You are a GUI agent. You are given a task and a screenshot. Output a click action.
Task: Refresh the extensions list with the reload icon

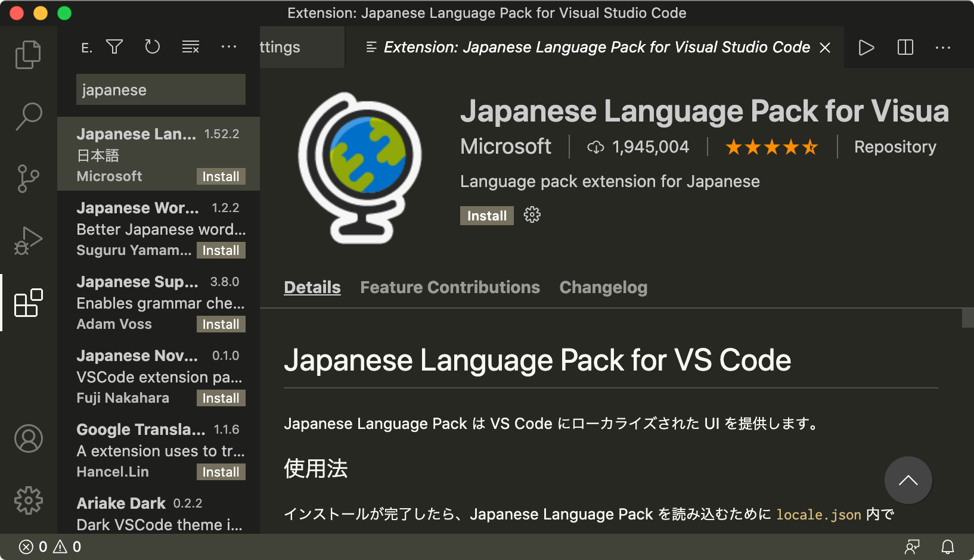[x=153, y=46]
